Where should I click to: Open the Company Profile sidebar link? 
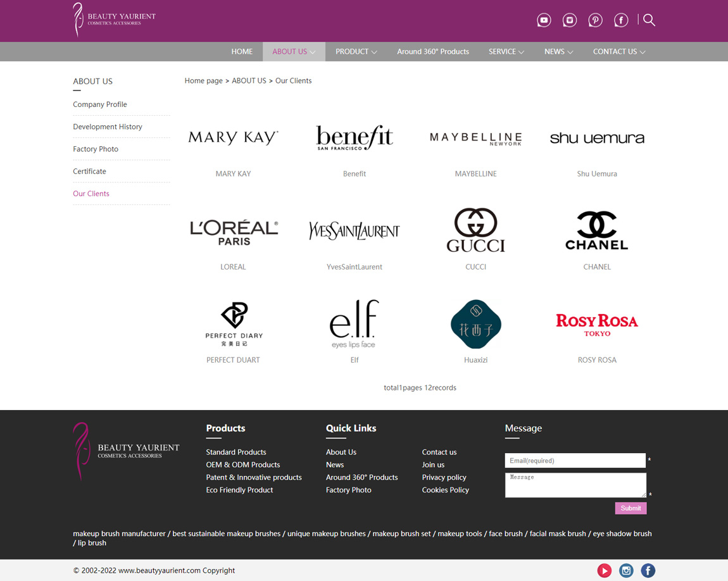[100, 104]
